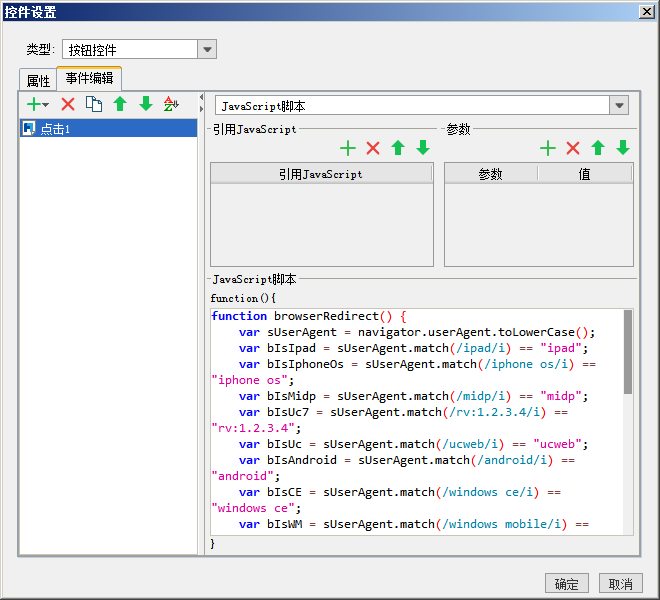Add a new parameter

click(548, 148)
